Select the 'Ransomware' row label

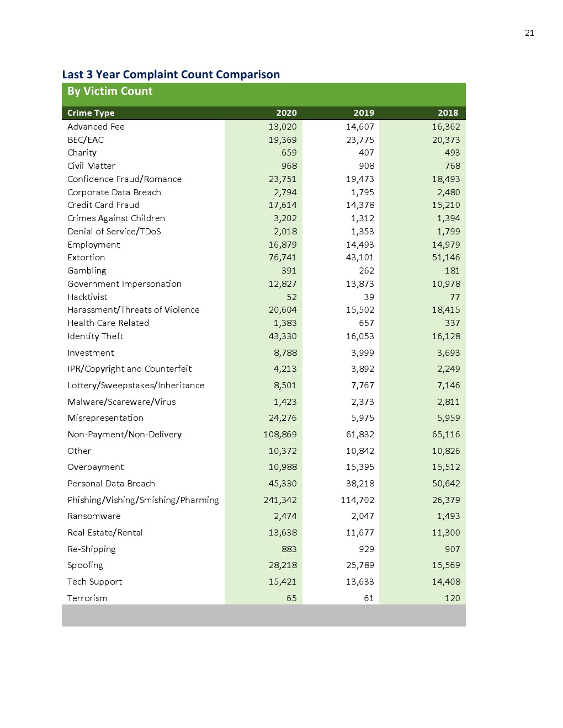point(94,516)
